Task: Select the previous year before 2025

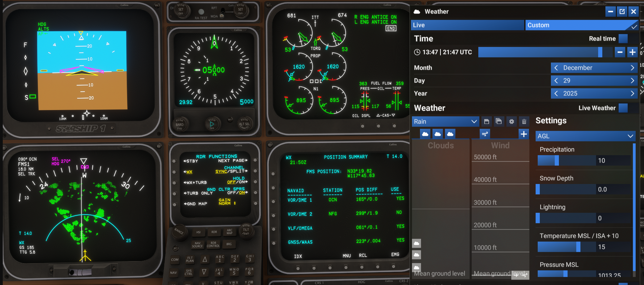Action: [556, 93]
